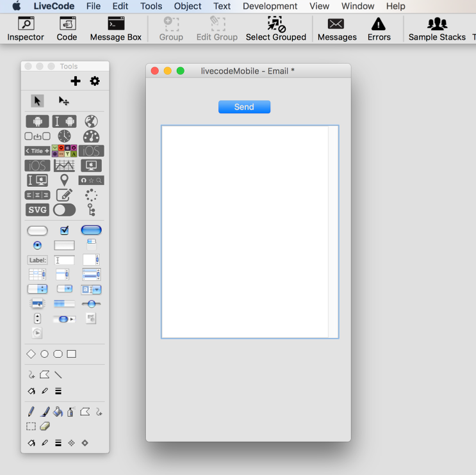Select the diamond polygon graphic tool
The height and width of the screenshot is (475, 476).
(x=31, y=354)
